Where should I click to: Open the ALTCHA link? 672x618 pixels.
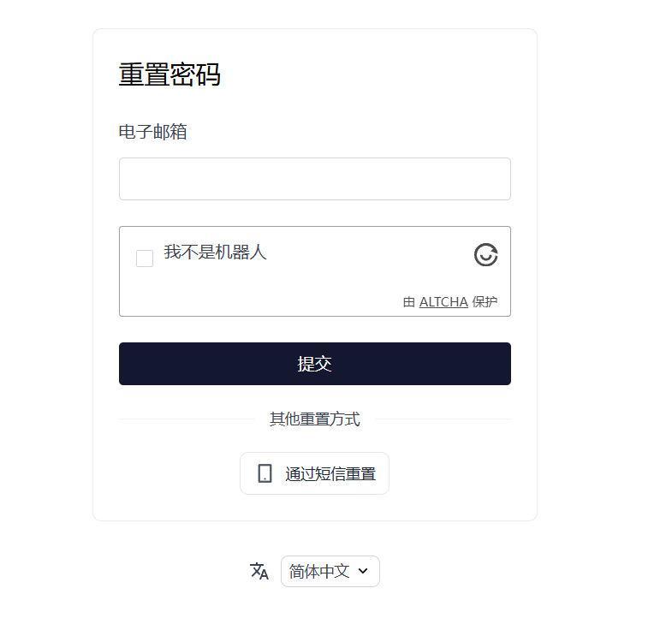click(x=443, y=301)
